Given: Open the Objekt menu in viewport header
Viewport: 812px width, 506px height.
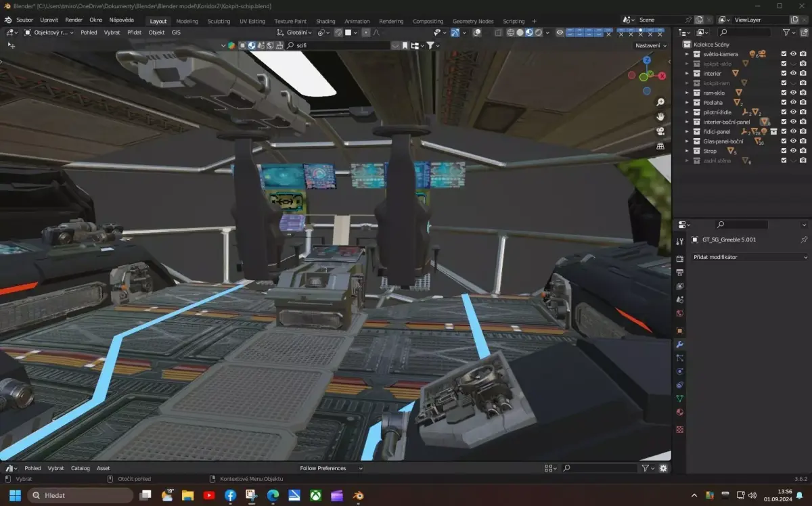Looking at the screenshot, I should (156, 32).
